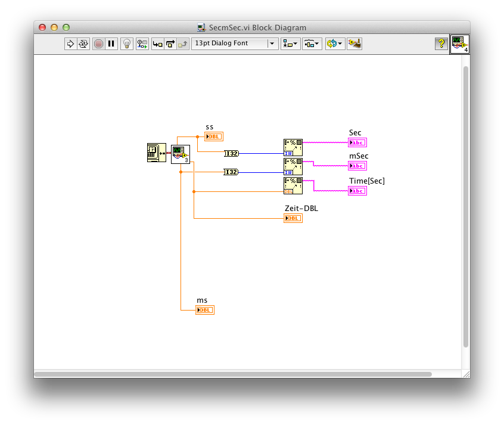Click the Clean Up Diagram button
This screenshot has height=425, width=504.
(x=354, y=44)
